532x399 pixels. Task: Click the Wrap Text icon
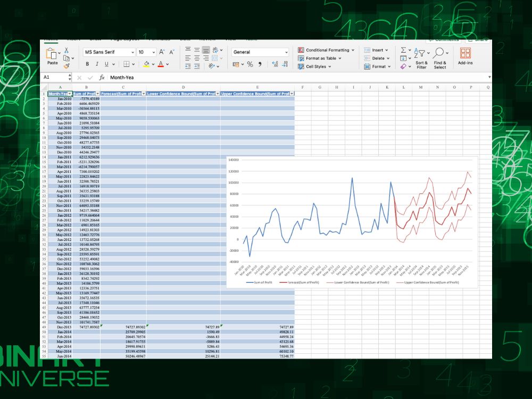click(x=215, y=50)
